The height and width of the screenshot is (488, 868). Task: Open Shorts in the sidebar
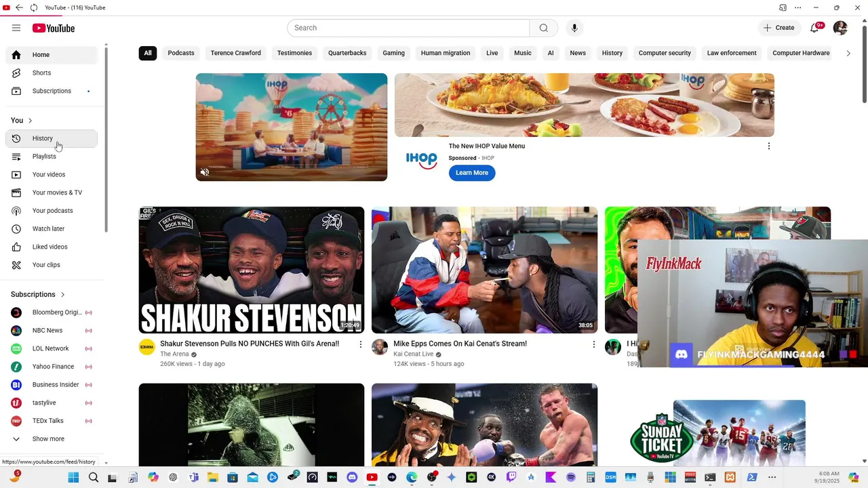coord(52,73)
